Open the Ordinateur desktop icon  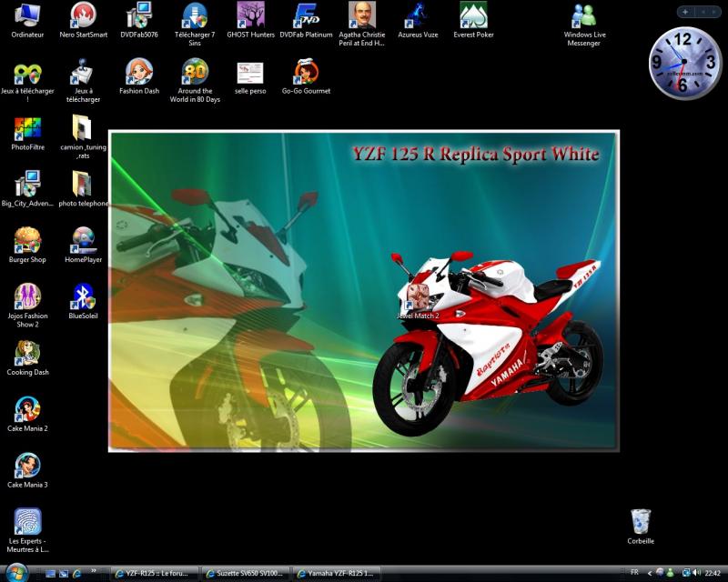[27, 19]
